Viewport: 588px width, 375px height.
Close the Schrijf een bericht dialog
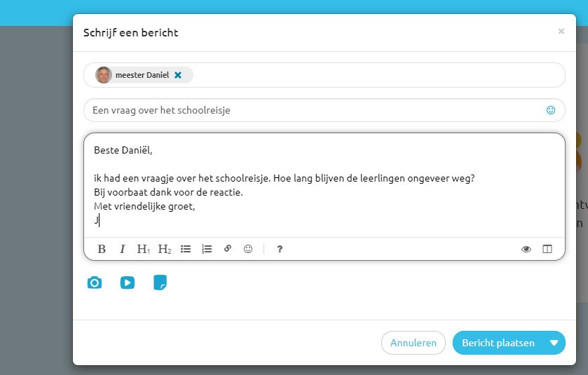point(561,31)
